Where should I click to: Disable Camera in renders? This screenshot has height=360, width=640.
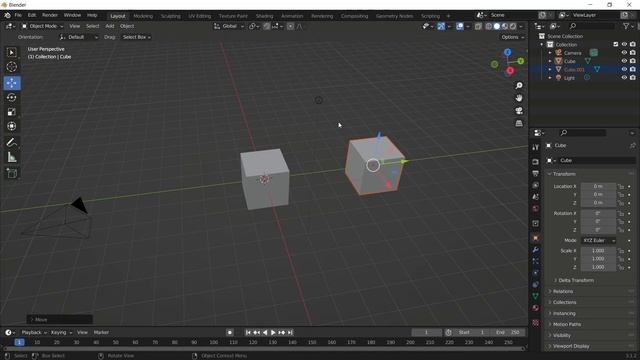click(x=633, y=53)
